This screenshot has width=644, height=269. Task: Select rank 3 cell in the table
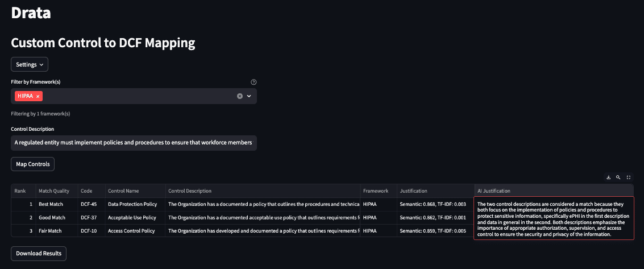[23, 231]
